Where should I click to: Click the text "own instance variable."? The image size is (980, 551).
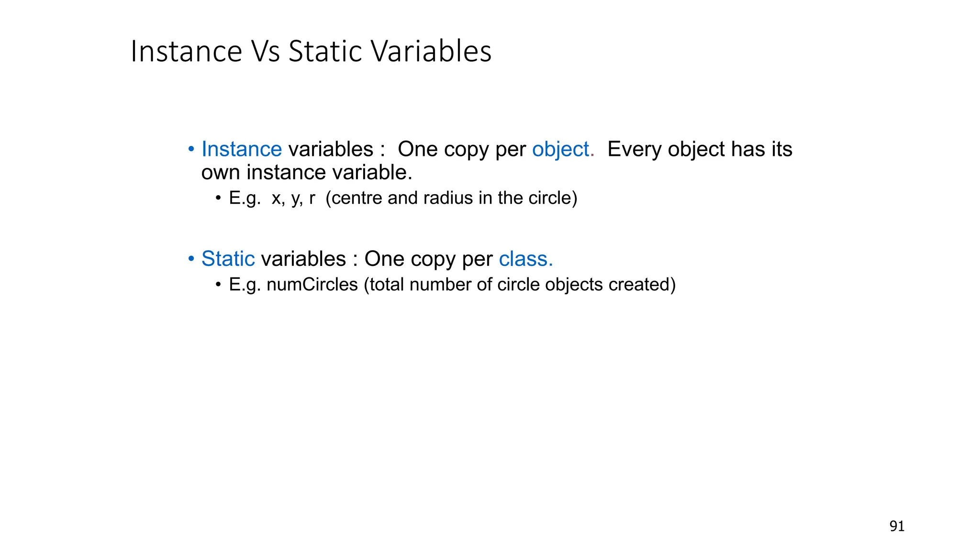[307, 173]
